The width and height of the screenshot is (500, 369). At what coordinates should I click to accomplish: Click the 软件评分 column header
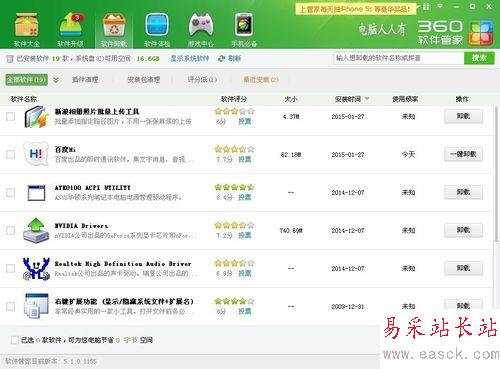(234, 99)
